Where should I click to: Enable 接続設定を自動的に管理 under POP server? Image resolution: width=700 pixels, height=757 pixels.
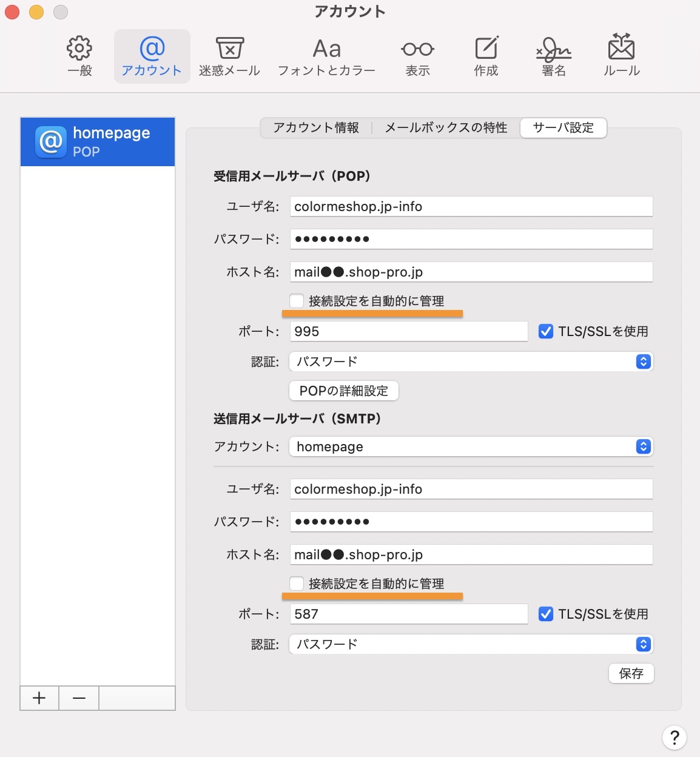[x=297, y=301]
